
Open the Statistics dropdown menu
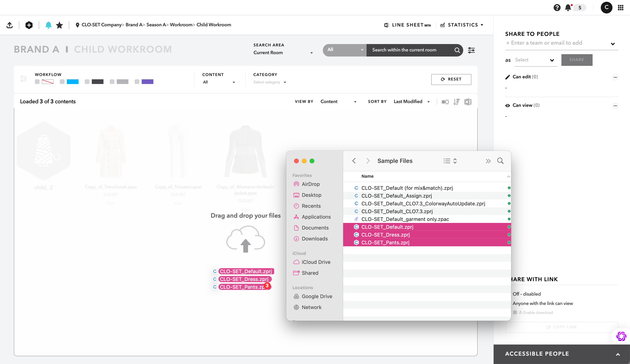coord(462,25)
